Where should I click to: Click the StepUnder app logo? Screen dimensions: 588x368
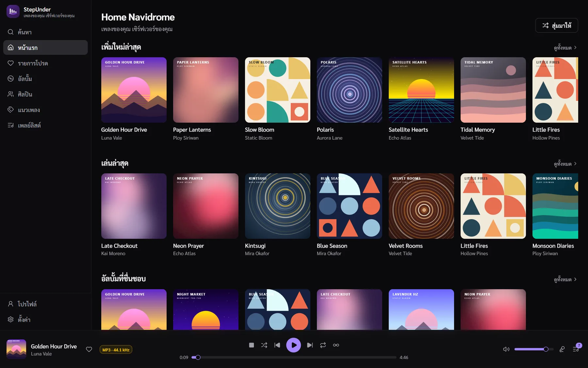click(x=13, y=11)
